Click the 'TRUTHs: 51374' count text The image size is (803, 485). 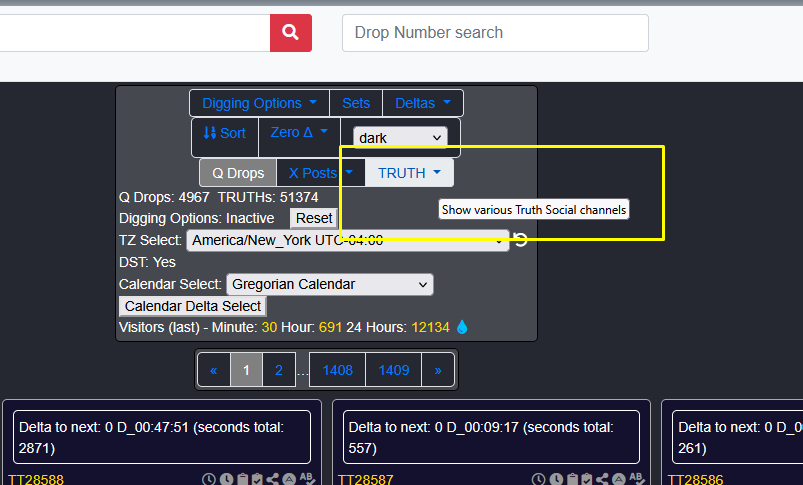coord(268,197)
